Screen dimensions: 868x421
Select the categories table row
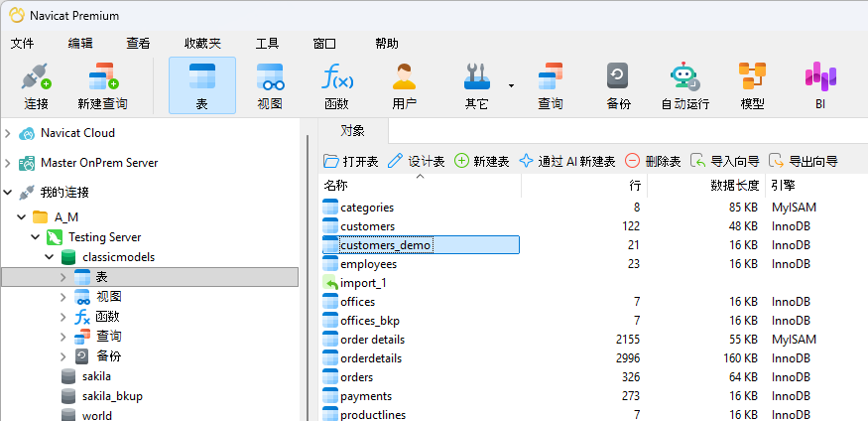tap(593, 208)
